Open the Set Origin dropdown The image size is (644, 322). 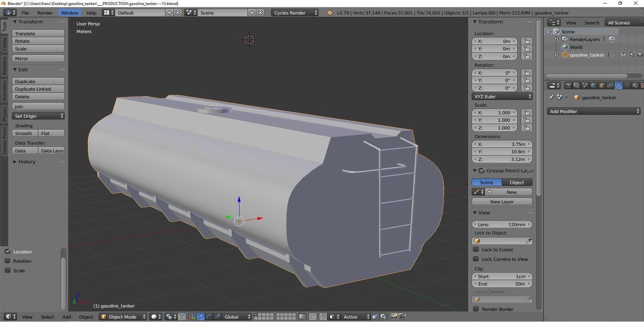(38, 116)
